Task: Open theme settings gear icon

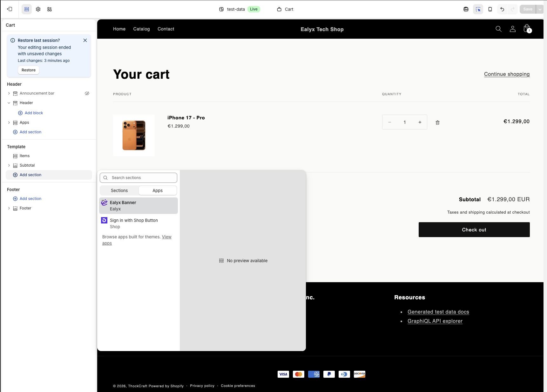Action: (x=38, y=9)
